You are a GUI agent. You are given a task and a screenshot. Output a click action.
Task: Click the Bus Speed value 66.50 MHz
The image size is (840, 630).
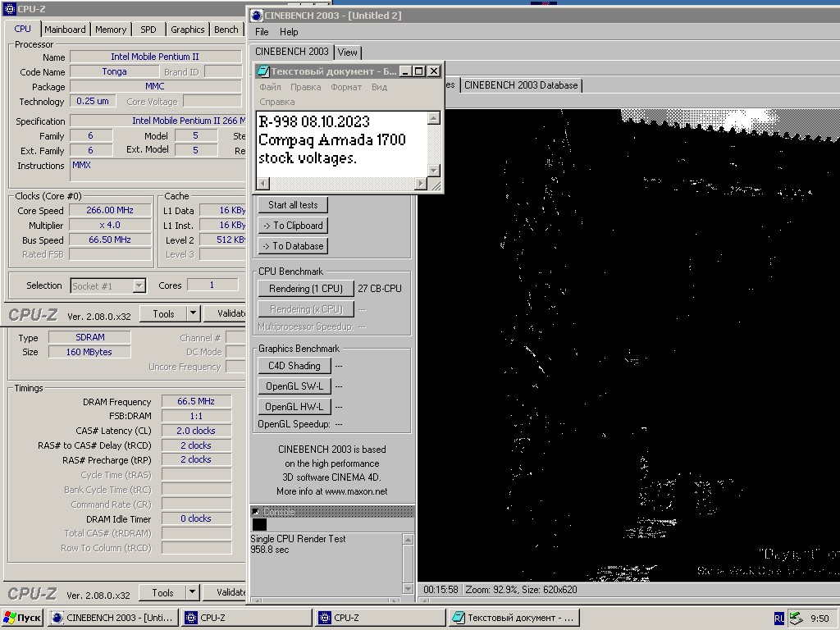110,240
